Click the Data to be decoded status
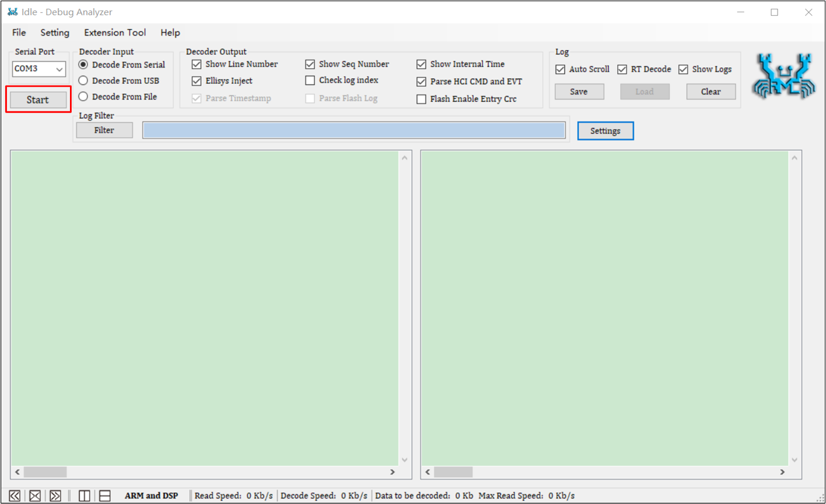 [x=424, y=496]
